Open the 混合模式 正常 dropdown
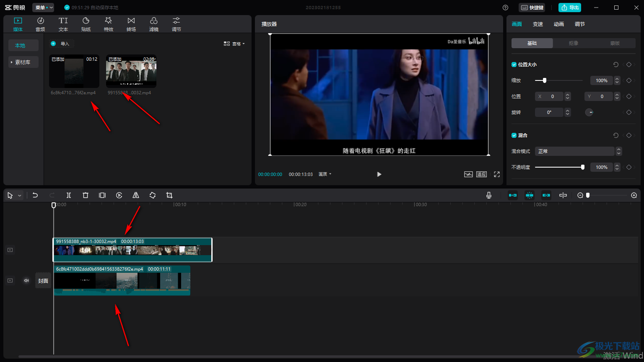Image resolution: width=644 pixels, height=362 pixels. (x=578, y=151)
